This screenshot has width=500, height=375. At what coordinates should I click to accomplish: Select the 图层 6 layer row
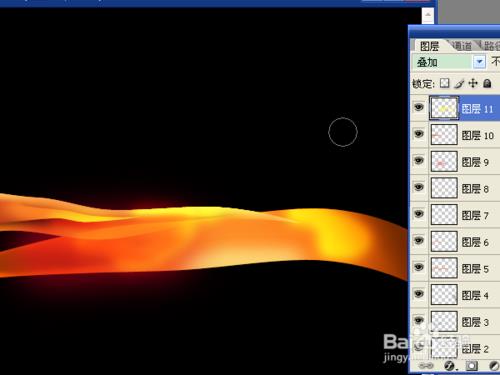[455, 242]
